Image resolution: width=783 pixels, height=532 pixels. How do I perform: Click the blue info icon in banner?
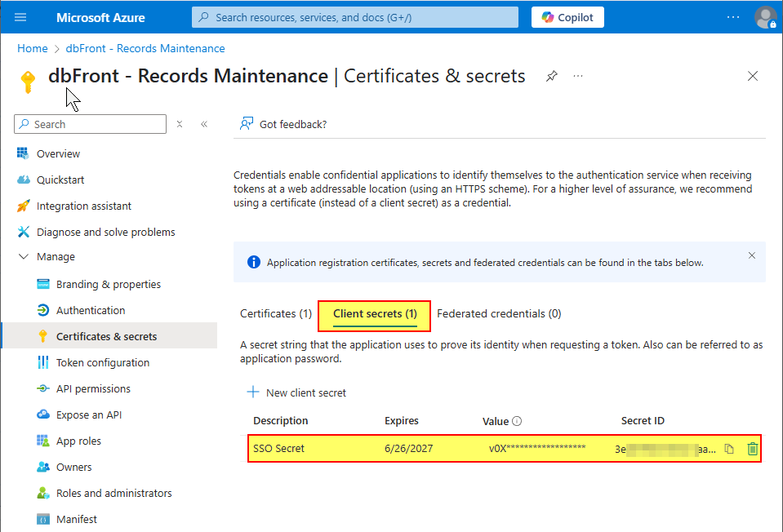pos(254,262)
